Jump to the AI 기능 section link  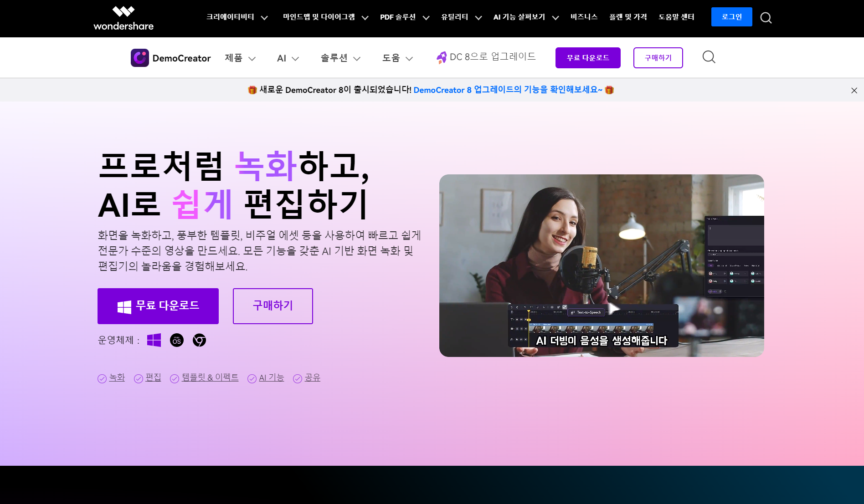point(272,377)
